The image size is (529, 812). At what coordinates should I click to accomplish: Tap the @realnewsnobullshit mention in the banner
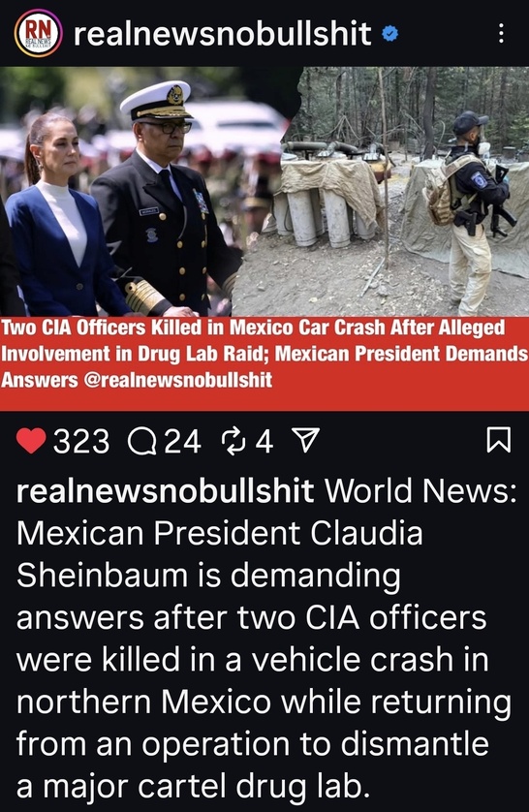coord(177,380)
